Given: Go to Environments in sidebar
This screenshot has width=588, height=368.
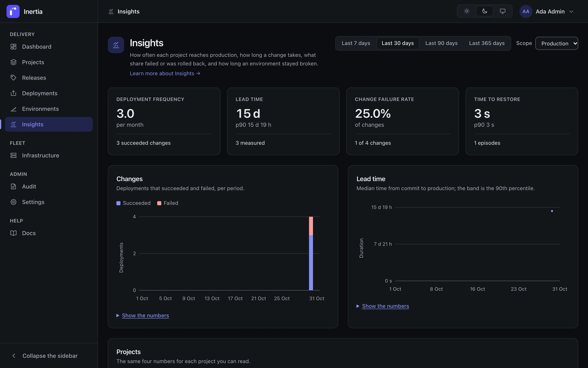Looking at the screenshot, I should (x=49, y=109).
